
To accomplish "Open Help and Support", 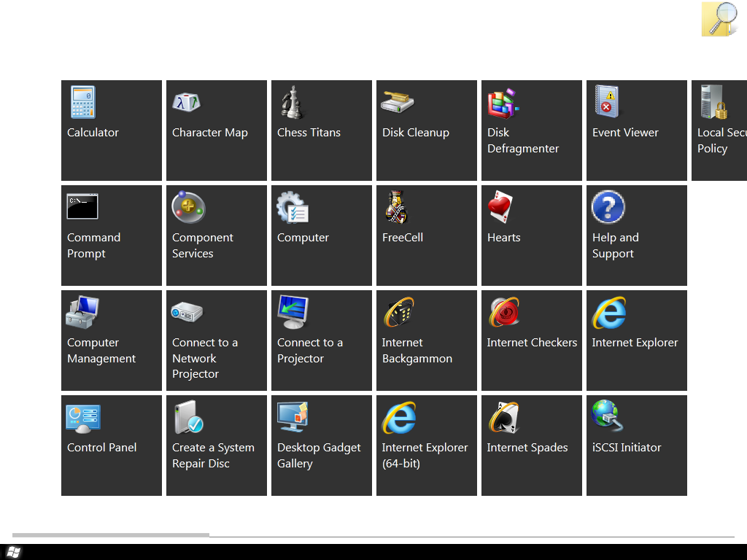I will tap(636, 235).
